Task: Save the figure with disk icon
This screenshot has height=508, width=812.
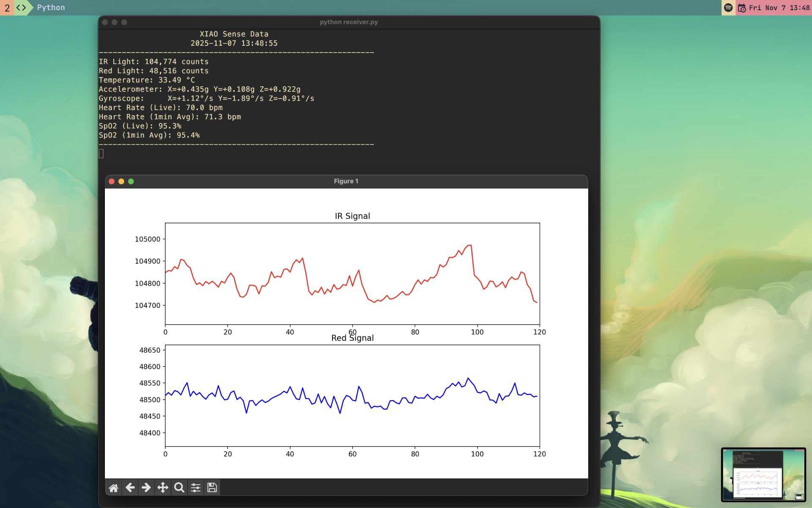Action: 212,488
